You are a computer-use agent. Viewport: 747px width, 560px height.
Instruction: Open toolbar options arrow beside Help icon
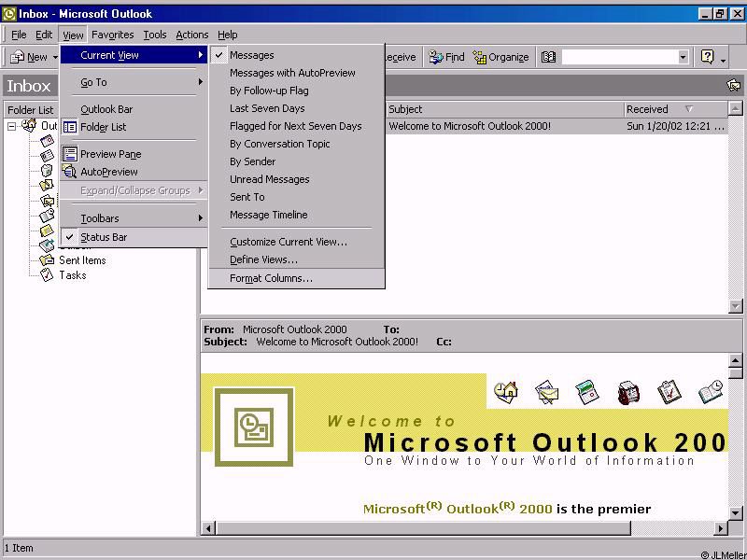(723, 59)
